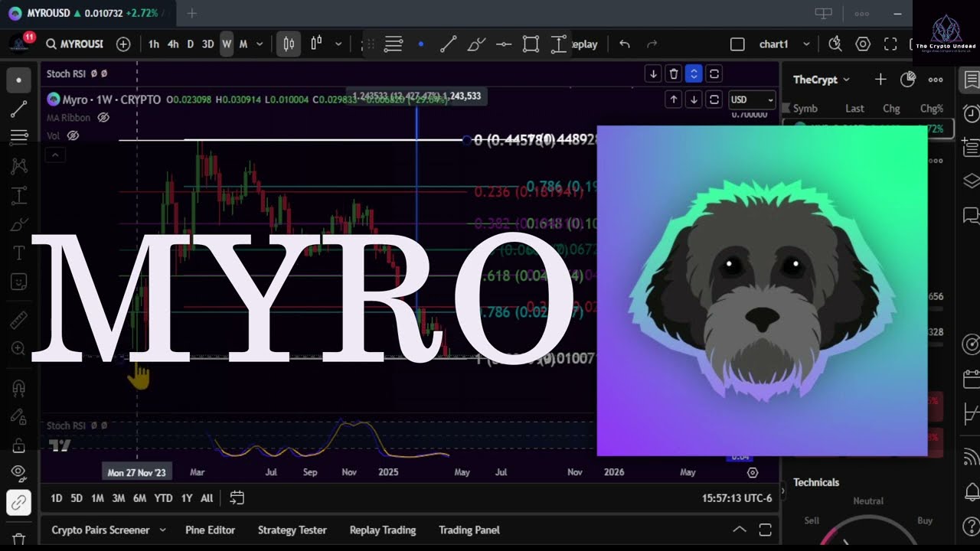Click the blue dot color in drawing toolbar
The width and height of the screenshot is (980, 551).
pyautogui.click(x=420, y=44)
